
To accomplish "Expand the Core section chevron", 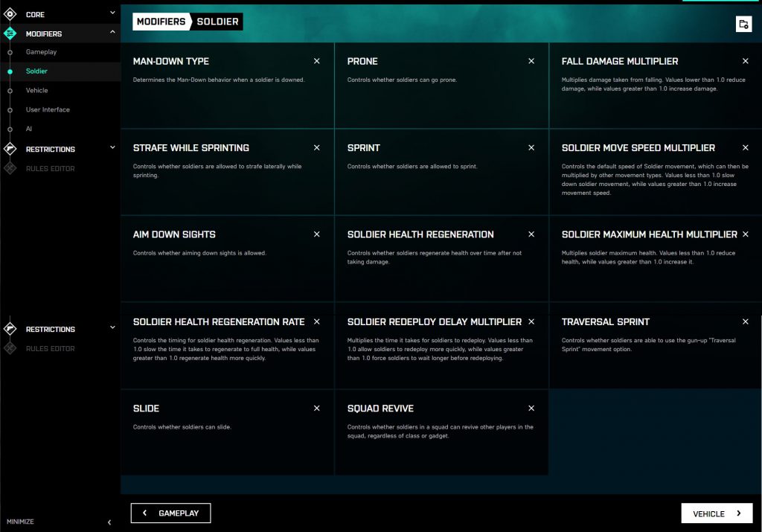I will coord(112,13).
